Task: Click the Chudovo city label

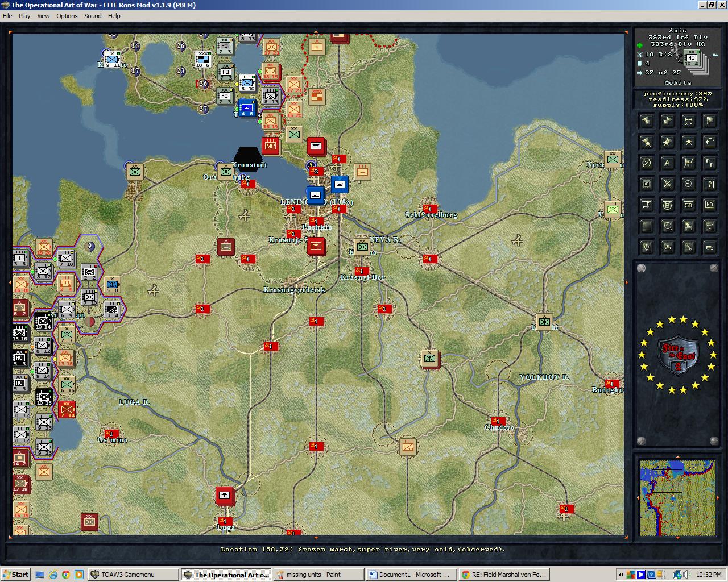Action: coord(499,427)
